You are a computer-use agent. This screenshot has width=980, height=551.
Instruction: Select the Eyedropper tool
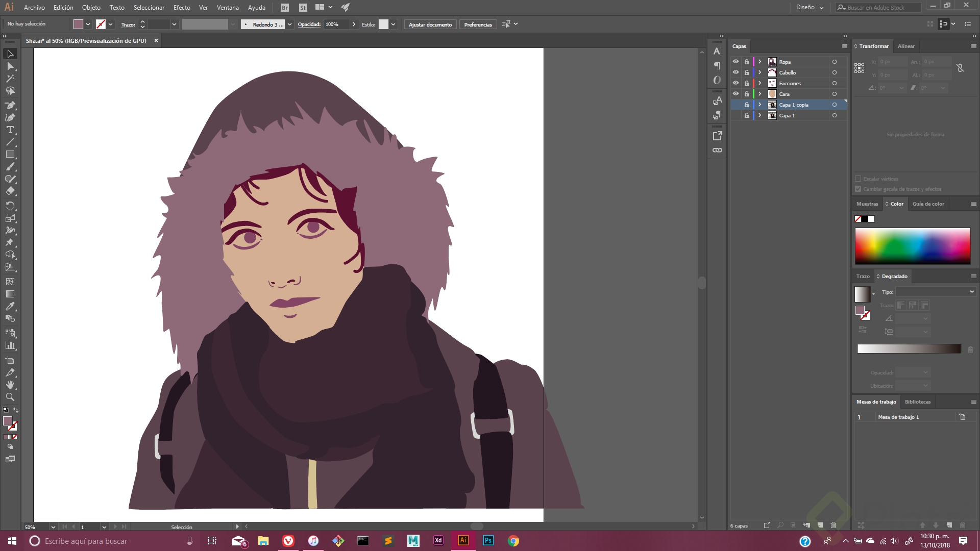(10, 306)
